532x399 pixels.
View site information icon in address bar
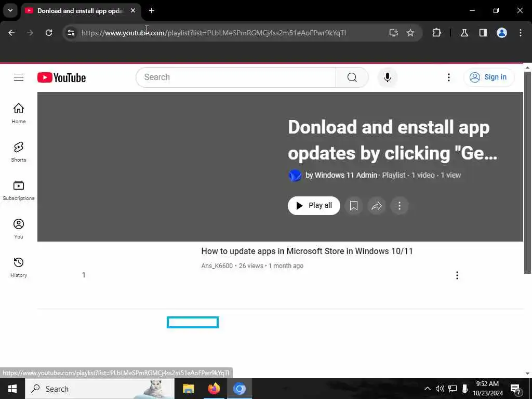pos(71,33)
